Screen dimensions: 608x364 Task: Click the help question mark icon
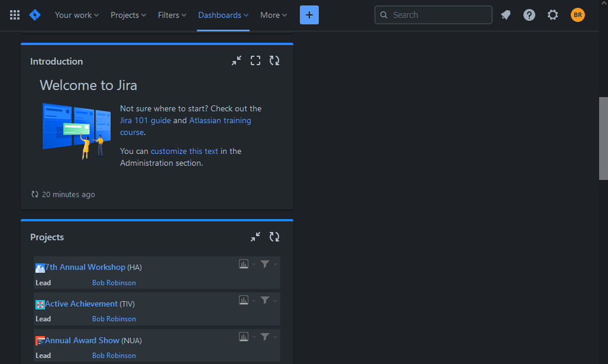click(529, 15)
